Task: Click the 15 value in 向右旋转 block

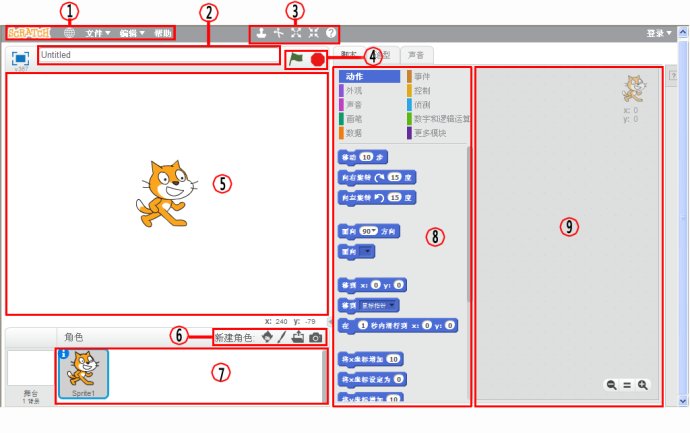Action: click(395, 177)
